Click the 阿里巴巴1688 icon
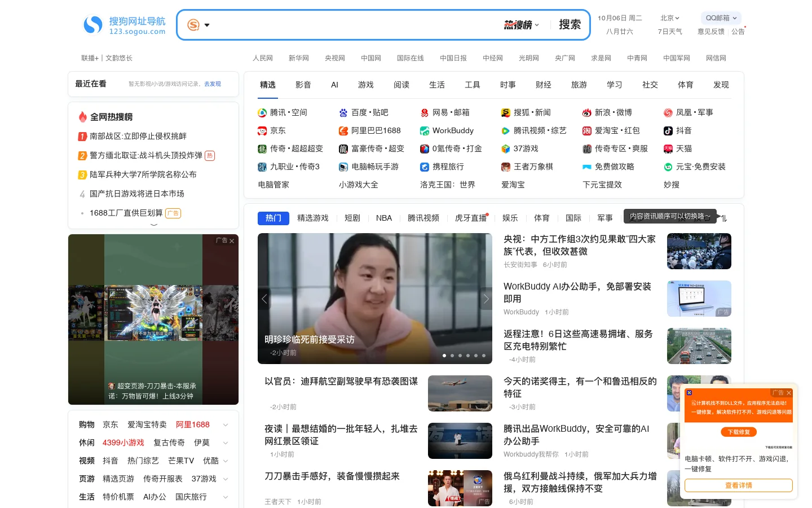The image size is (812, 508). 343,131
